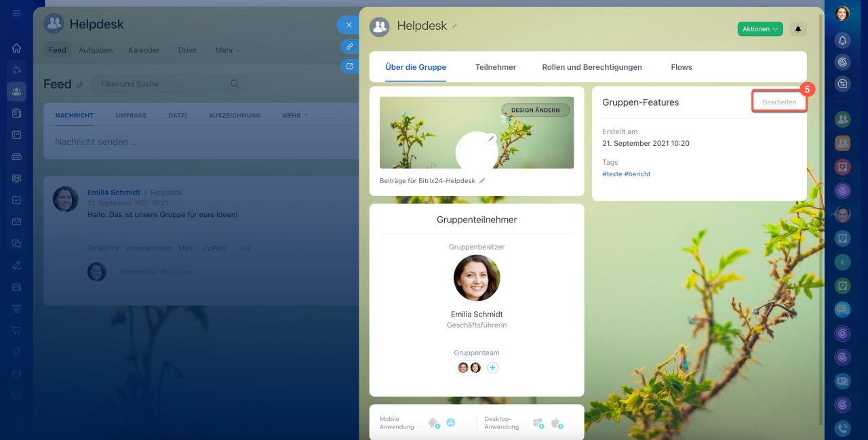Open notifications bell in right sidebar
The width and height of the screenshot is (868, 440).
coord(842,41)
